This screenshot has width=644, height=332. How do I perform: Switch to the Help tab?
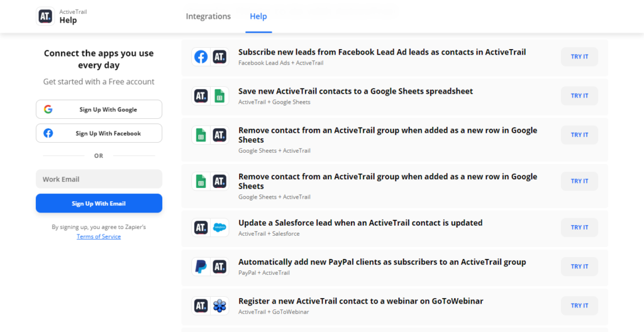[258, 16]
